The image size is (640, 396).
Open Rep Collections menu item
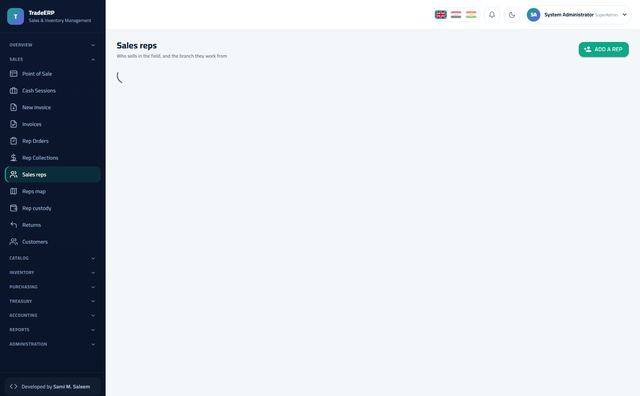[x=53, y=158]
